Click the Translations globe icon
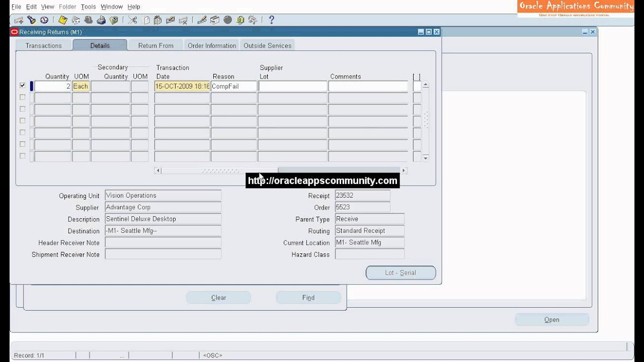 (x=227, y=20)
